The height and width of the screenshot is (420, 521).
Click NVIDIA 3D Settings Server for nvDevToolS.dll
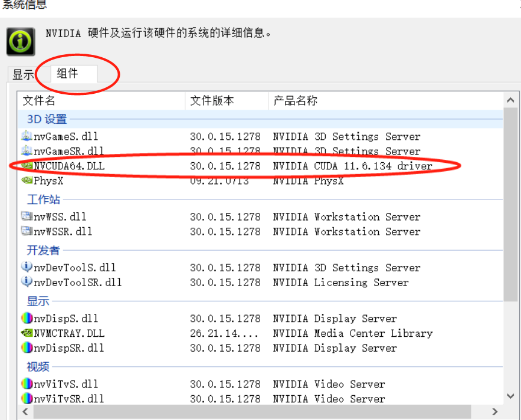coord(346,267)
